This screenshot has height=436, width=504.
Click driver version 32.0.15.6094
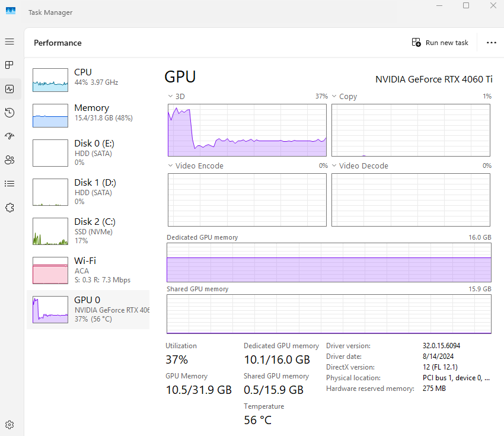441,346
